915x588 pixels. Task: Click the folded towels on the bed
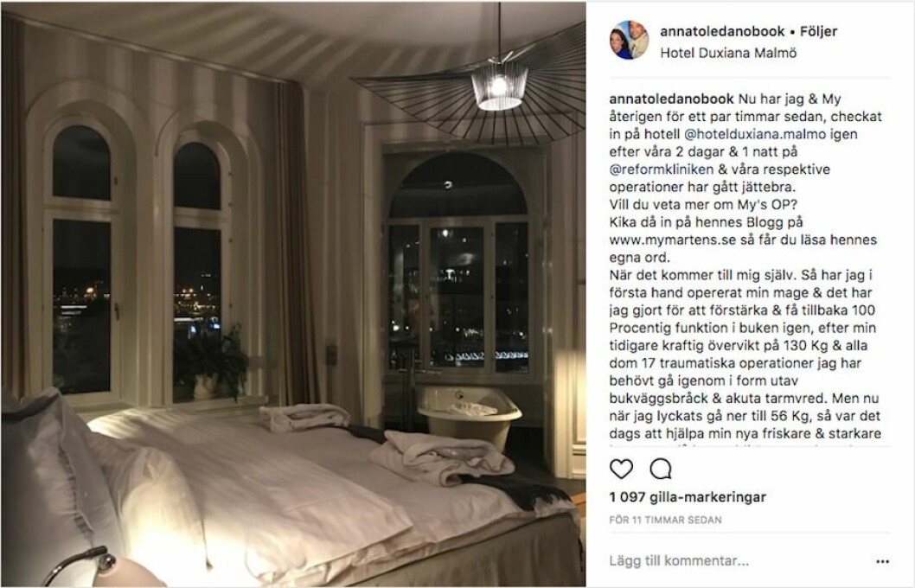[x=440, y=458]
